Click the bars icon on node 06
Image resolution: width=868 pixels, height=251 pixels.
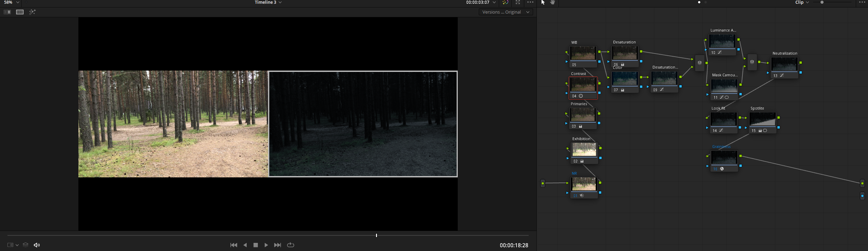(623, 64)
